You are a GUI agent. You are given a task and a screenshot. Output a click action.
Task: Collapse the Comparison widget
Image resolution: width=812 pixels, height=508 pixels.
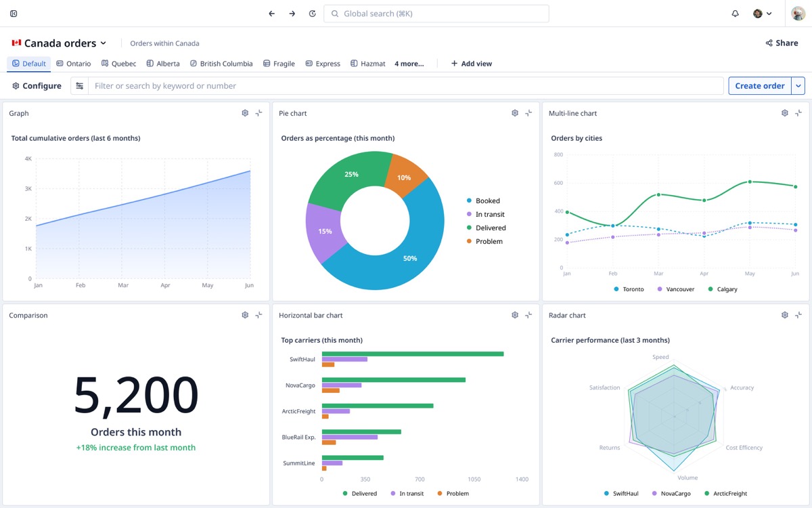pos(258,315)
